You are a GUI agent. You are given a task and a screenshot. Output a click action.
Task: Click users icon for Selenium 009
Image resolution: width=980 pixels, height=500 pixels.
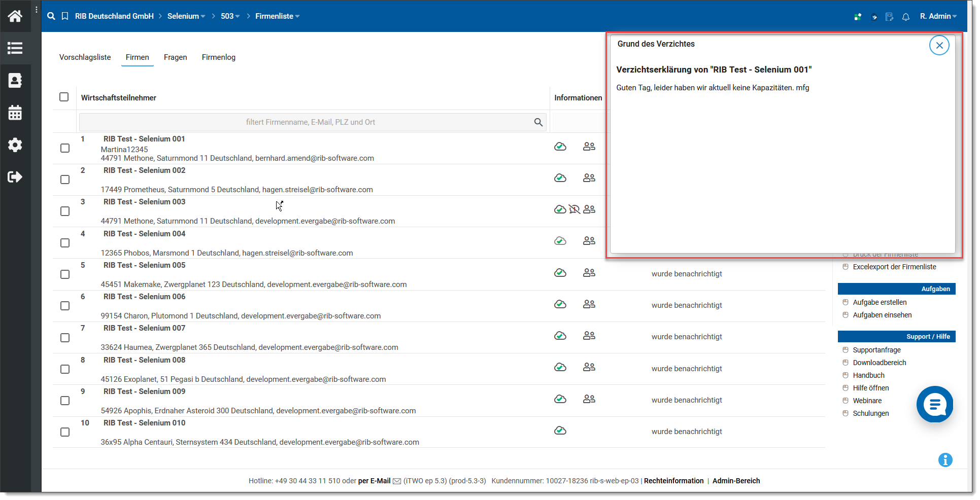pos(589,399)
